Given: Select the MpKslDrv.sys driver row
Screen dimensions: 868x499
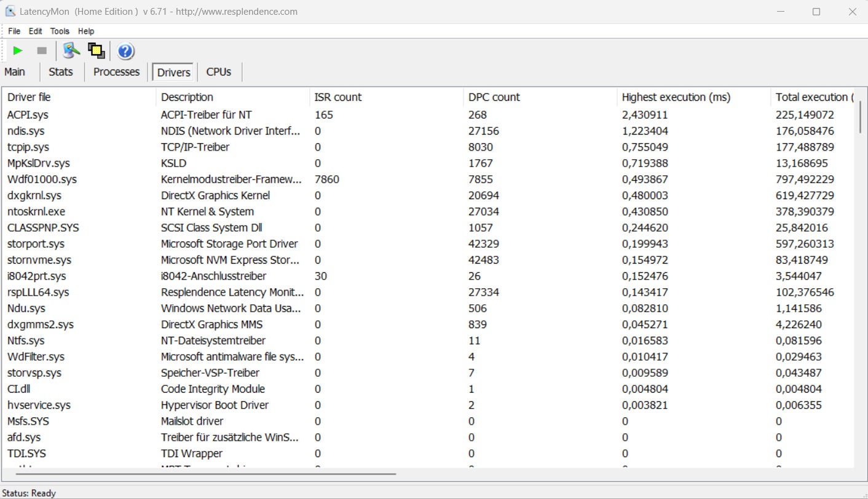Looking at the screenshot, I should click(428, 163).
